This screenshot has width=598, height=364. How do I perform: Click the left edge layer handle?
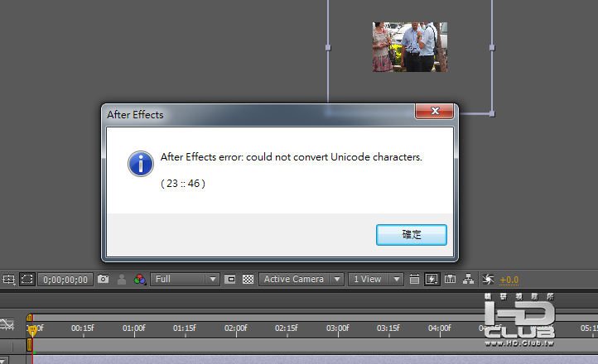tap(328, 48)
